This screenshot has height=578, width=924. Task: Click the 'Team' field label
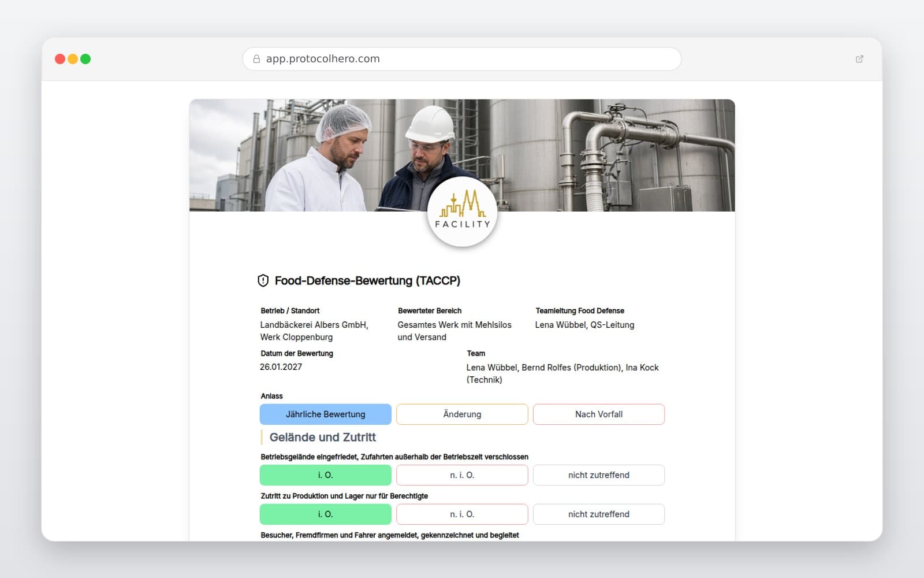[x=476, y=354]
